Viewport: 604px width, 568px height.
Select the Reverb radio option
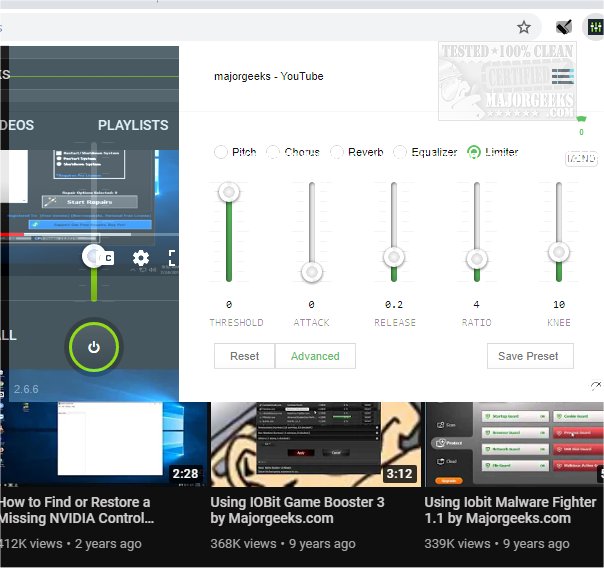tap(337, 152)
